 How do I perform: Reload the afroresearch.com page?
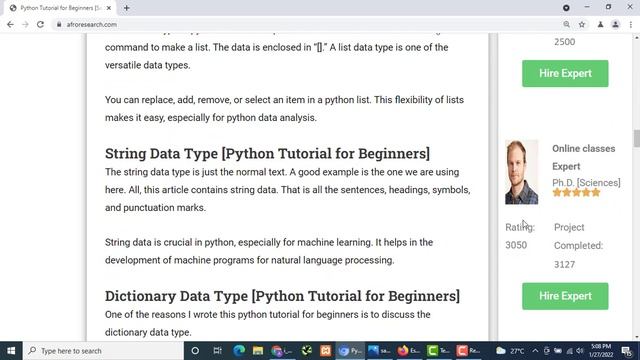point(40,24)
